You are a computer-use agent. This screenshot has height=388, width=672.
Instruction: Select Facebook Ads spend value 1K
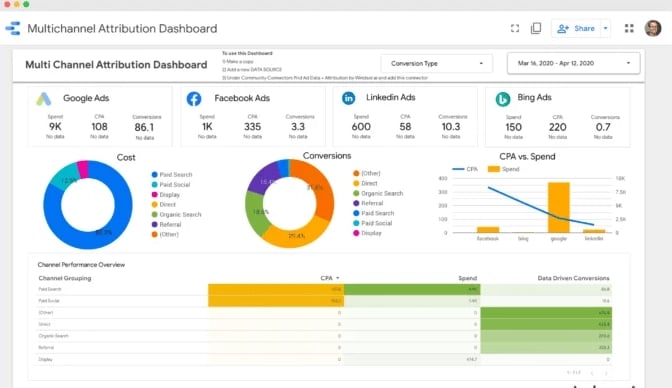click(x=207, y=126)
